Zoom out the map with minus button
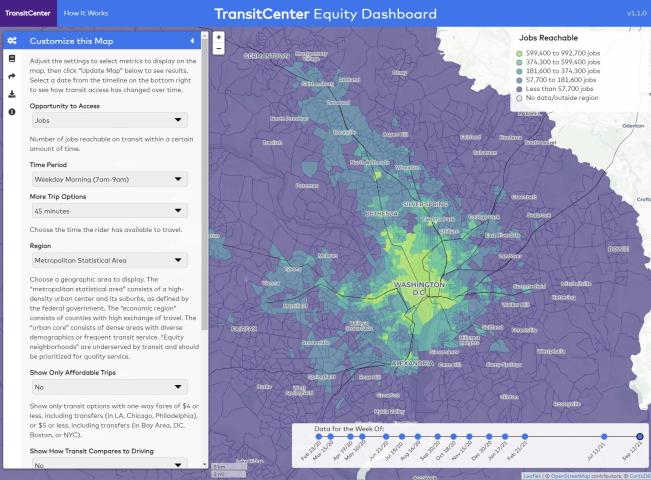651x480 pixels. point(219,48)
